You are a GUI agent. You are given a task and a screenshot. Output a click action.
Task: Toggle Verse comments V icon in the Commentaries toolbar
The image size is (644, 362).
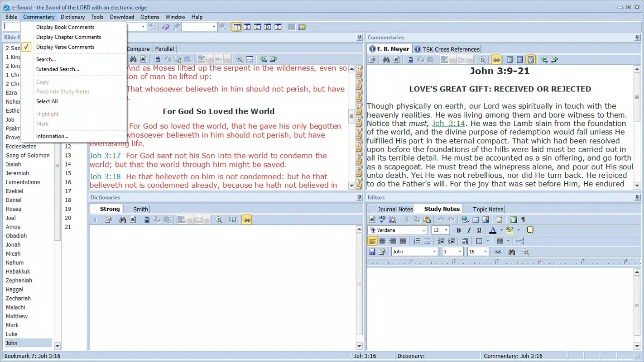point(531,60)
